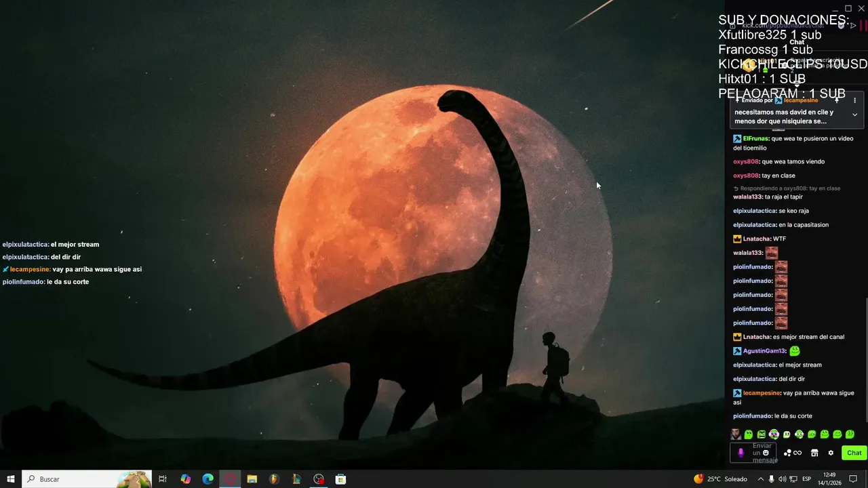
Task: Launch Copilot from the taskbar
Action: coord(186,479)
